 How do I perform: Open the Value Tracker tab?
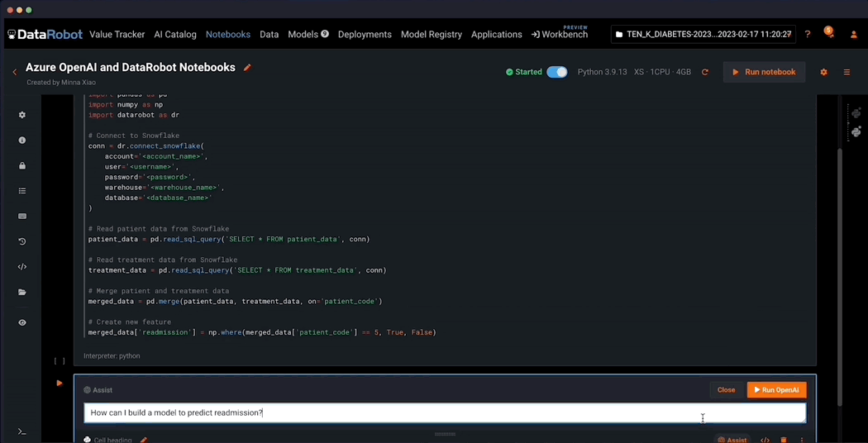(117, 35)
